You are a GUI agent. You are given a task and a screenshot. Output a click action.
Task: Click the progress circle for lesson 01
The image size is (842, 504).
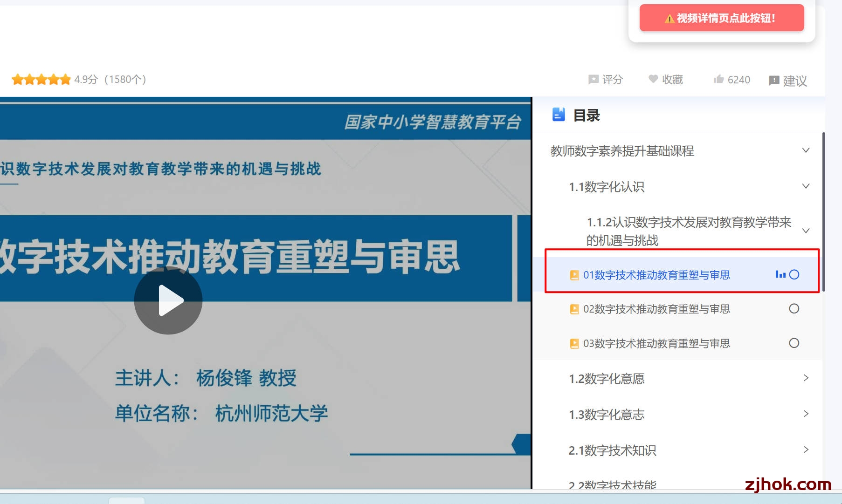(794, 274)
